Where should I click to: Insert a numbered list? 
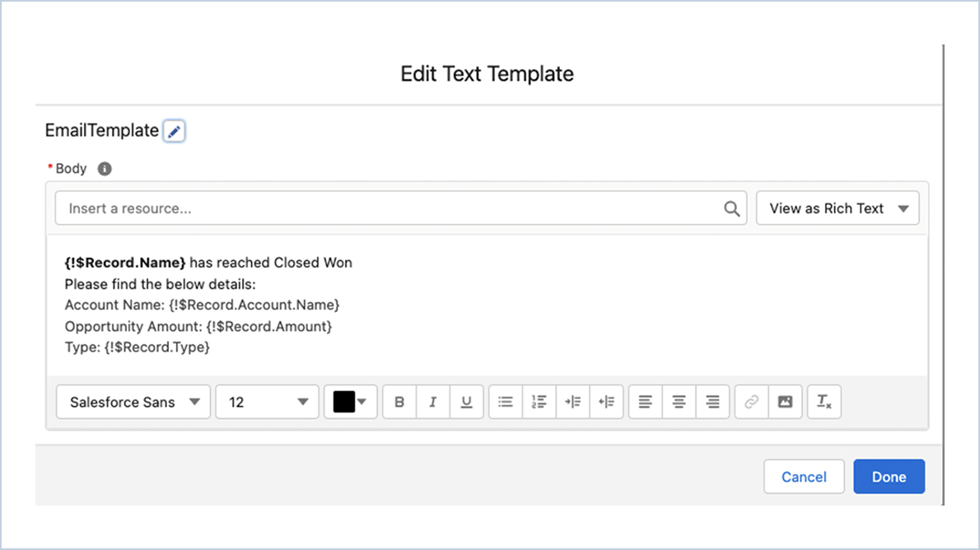pos(539,402)
